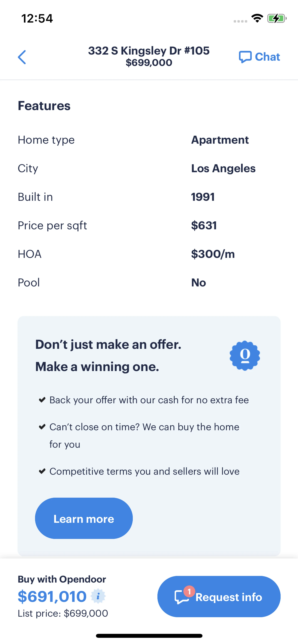
Task: Select the Home type Apartment row
Action: 149,140
